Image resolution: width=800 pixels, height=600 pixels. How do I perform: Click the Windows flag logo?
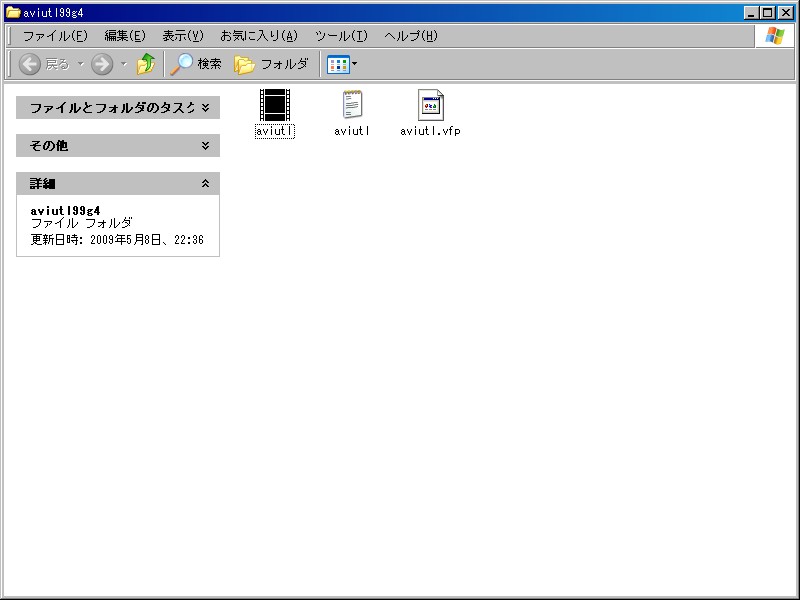774,36
